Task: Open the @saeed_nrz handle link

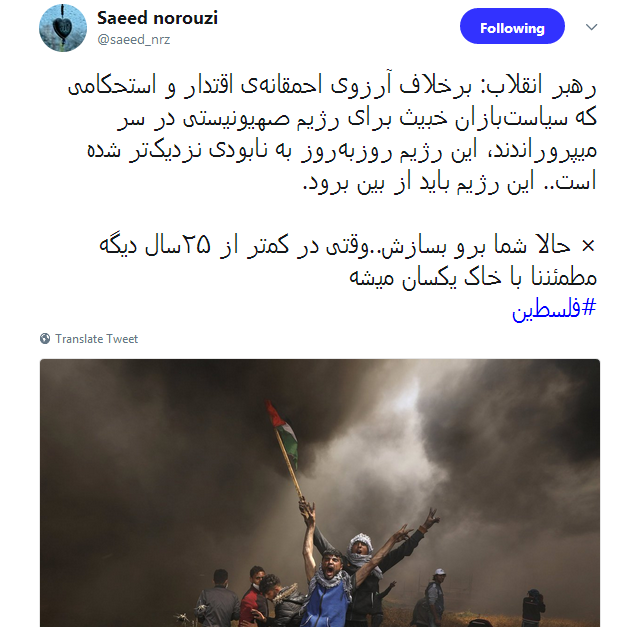Action: [134, 40]
